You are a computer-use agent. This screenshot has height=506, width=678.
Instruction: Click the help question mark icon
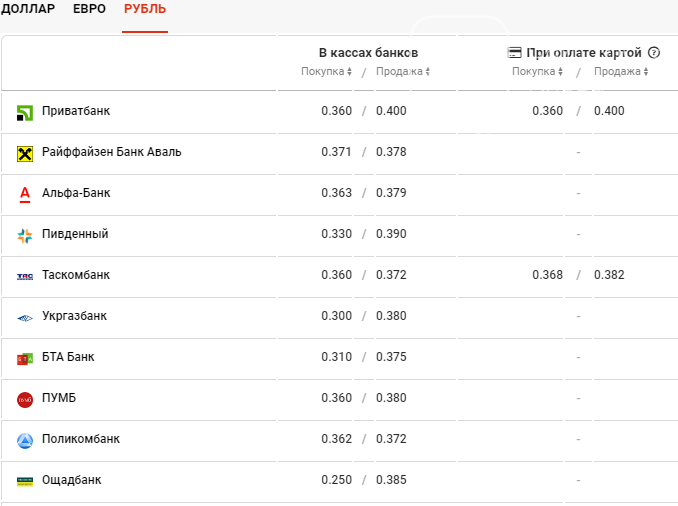point(654,53)
